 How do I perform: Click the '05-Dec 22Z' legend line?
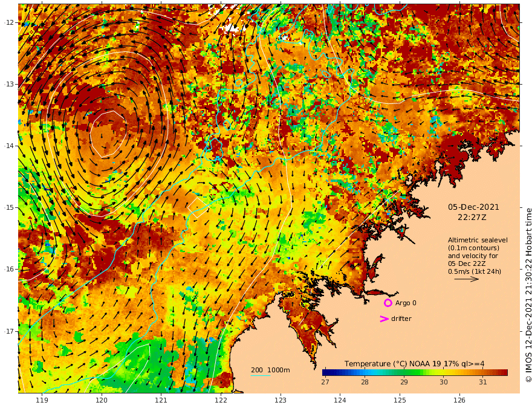(x=467, y=264)
